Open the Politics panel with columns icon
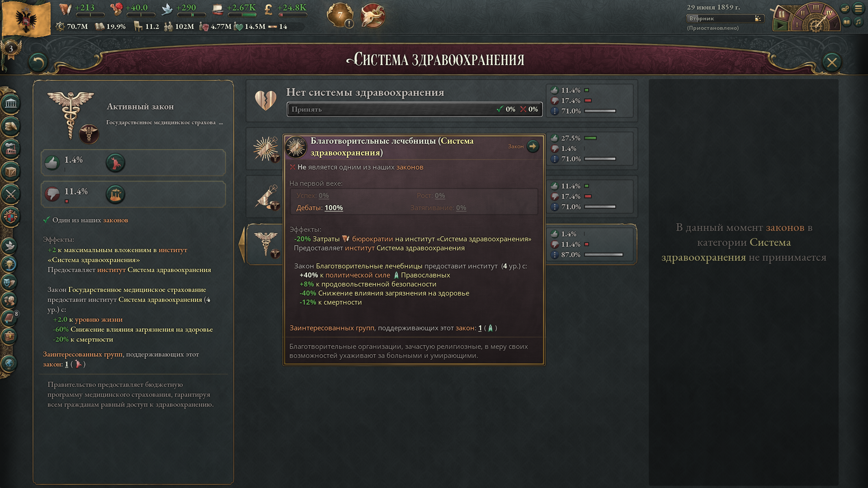The height and width of the screenshot is (488, 868). pyautogui.click(x=10, y=103)
